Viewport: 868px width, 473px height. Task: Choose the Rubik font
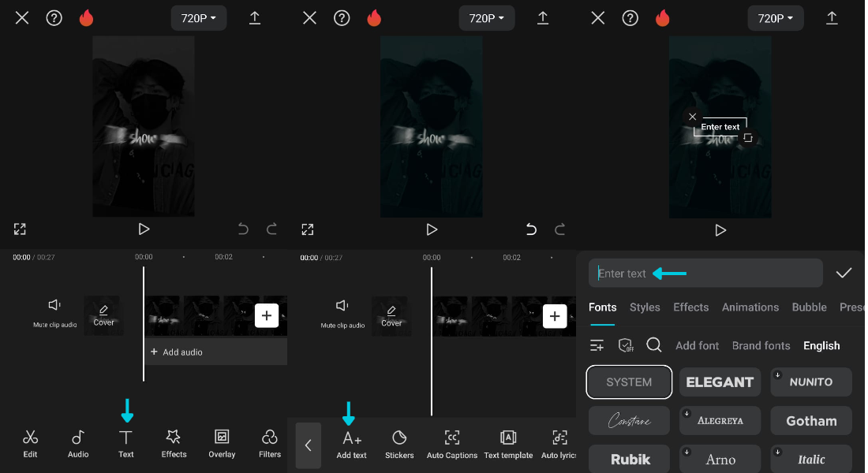pyautogui.click(x=630, y=459)
